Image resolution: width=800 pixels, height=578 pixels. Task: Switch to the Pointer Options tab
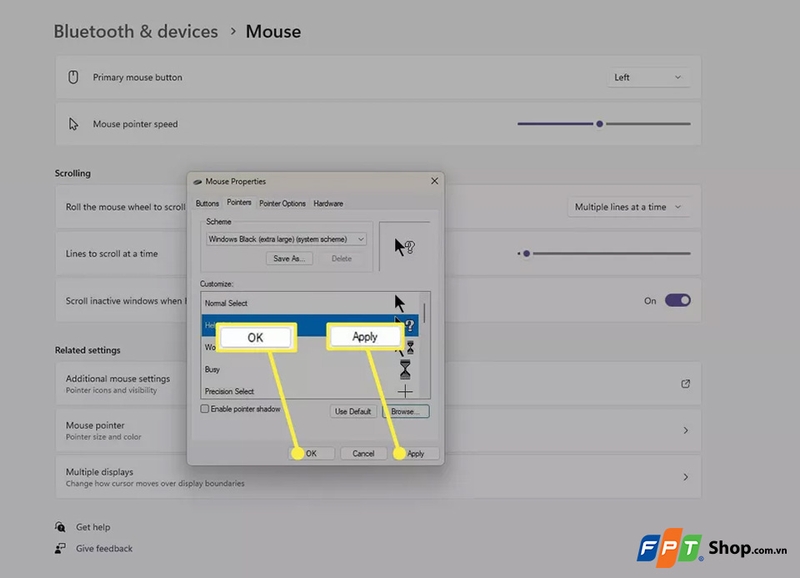point(282,204)
